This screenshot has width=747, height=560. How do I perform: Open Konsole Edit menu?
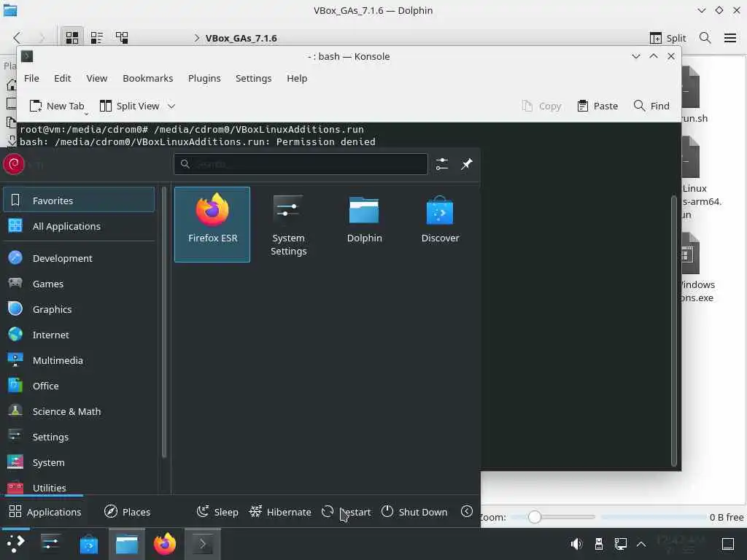pyautogui.click(x=63, y=78)
